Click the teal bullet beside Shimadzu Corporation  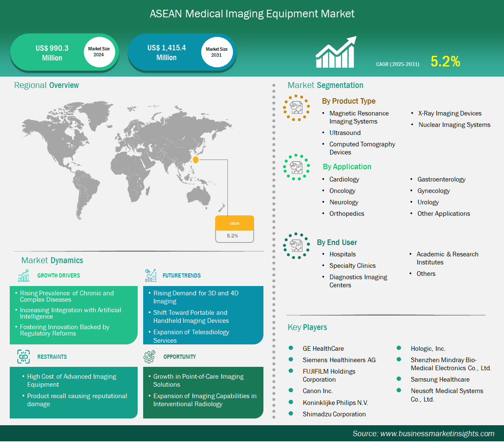point(291,413)
